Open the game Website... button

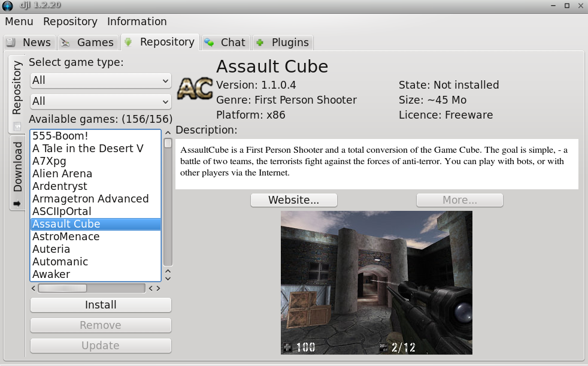pyautogui.click(x=294, y=200)
